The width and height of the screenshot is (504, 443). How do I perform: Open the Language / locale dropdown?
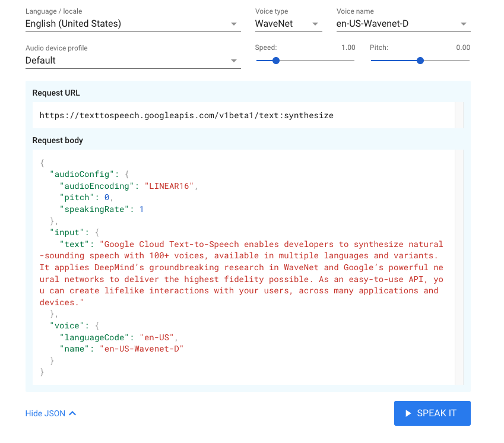click(133, 24)
